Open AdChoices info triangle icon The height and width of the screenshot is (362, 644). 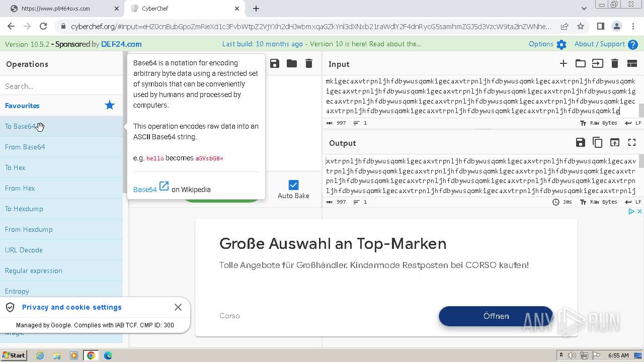pyautogui.click(x=632, y=212)
